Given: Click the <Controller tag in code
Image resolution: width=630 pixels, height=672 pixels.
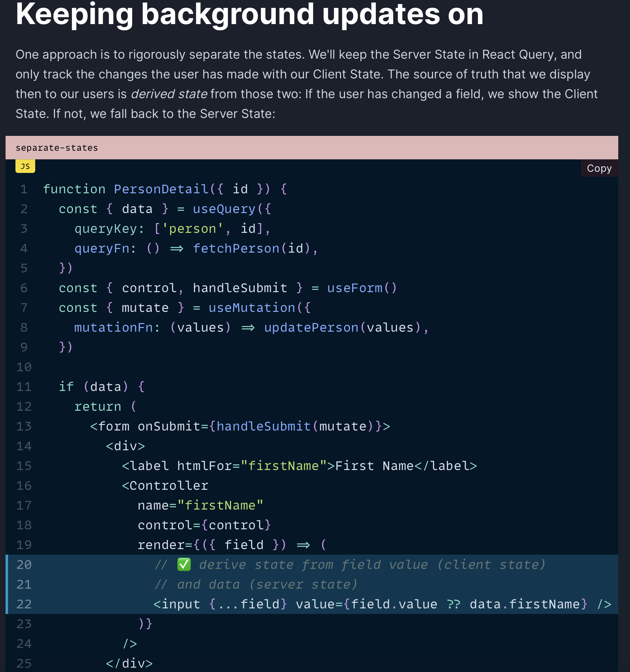Looking at the screenshot, I should point(165,486).
